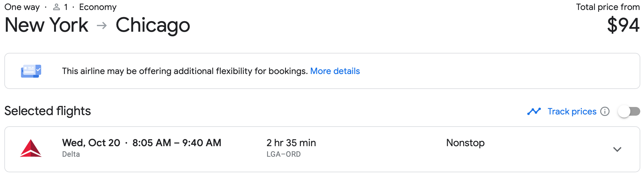The image size is (644, 176).
Task: Click the Delta airline logo
Action: click(x=31, y=148)
